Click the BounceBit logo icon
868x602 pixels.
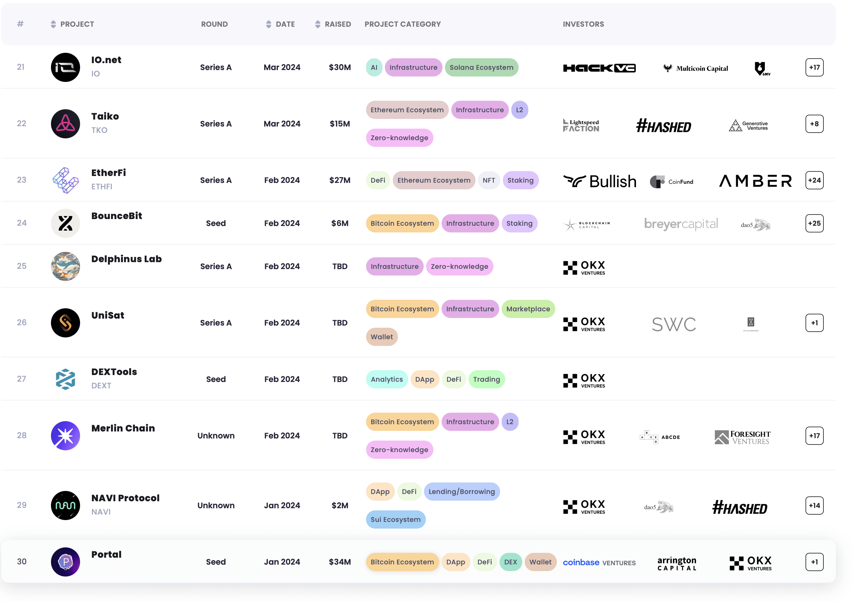pyautogui.click(x=65, y=223)
